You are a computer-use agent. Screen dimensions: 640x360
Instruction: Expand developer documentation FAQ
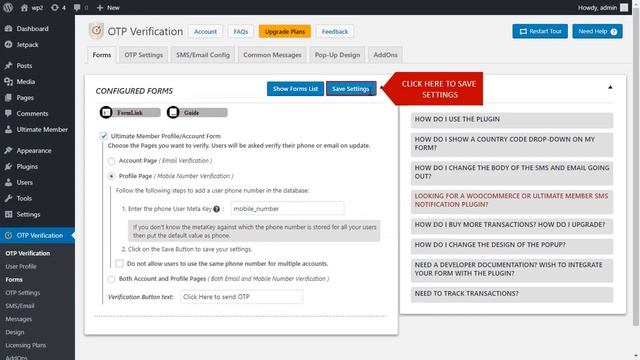pyautogui.click(x=512, y=270)
